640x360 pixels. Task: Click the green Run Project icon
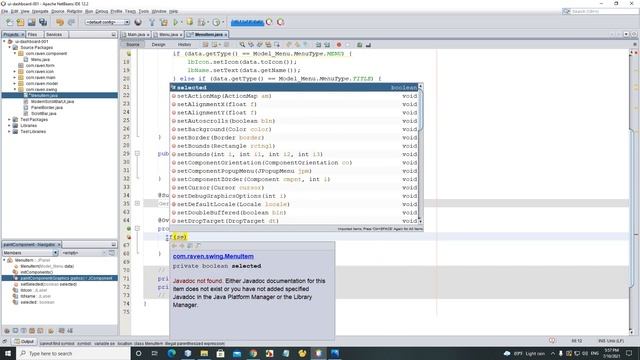pos(176,22)
